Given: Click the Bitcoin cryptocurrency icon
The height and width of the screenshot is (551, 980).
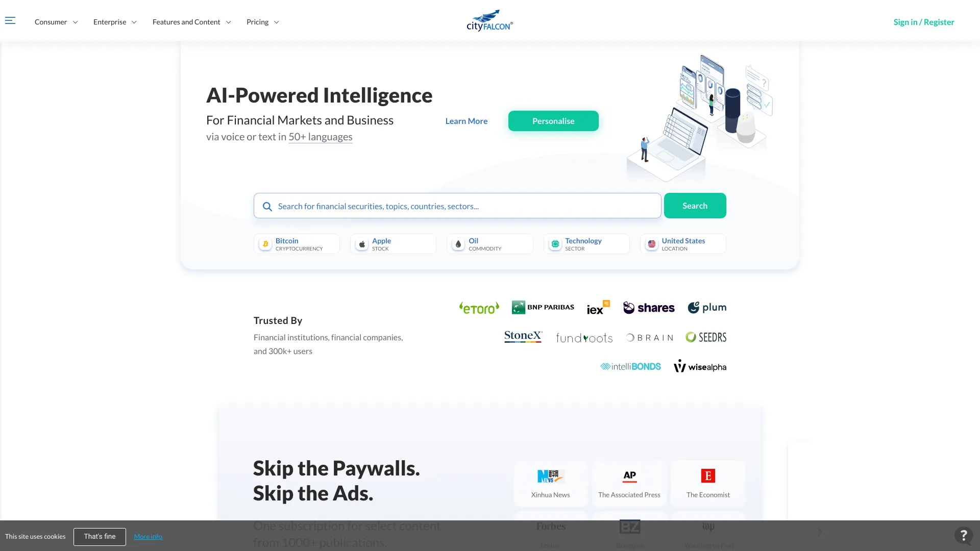Looking at the screenshot, I should [265, 244].
